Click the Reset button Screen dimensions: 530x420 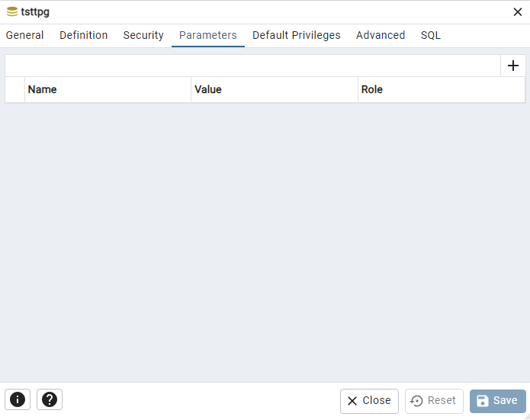point(434,401)
